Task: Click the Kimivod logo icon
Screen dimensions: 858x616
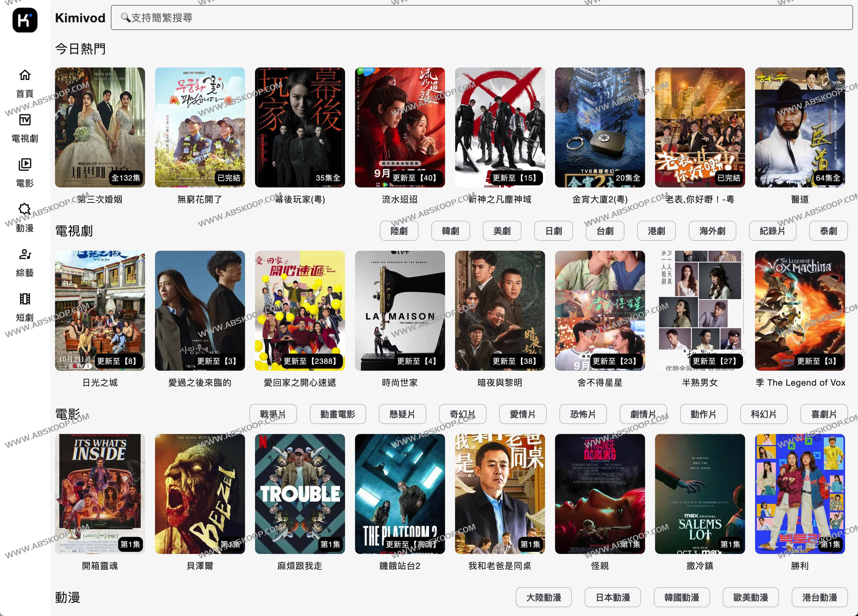Action: [25, 20]
